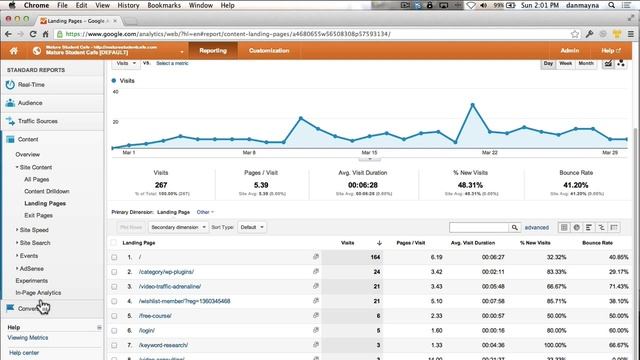Viewport: 640px width, 360px height.
Task: Select the percentage pie view icon
Action: [x=577, y=227]
